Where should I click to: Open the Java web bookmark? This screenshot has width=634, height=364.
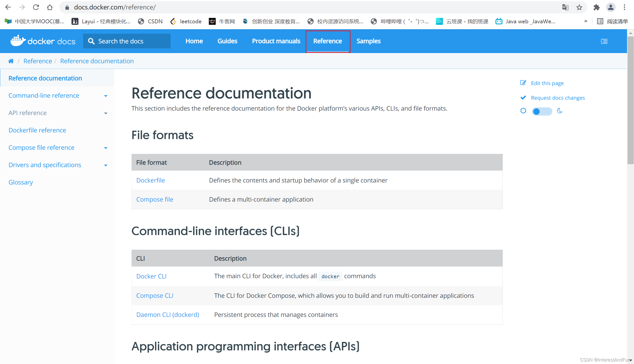(x=525, y=22)
